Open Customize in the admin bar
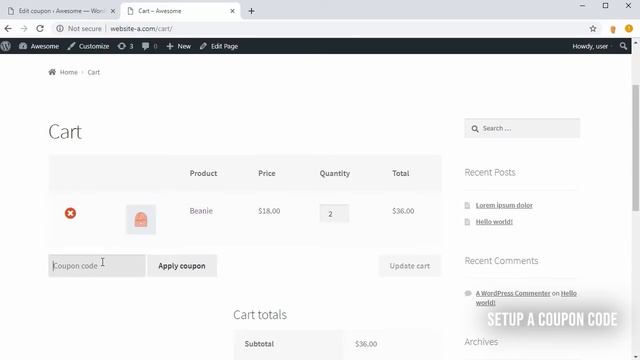Image resolution: width=640 pixels, height=360 pixels. [89, 46]
